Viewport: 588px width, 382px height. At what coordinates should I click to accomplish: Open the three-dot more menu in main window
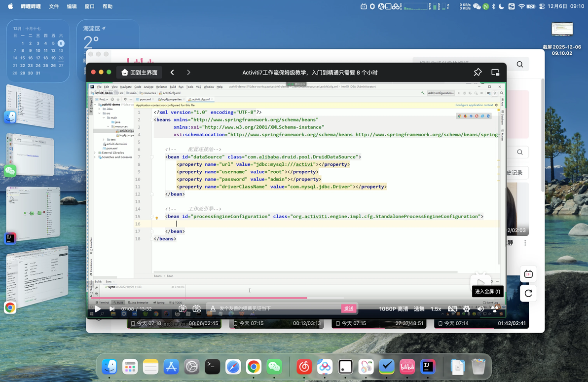point(525,243)
